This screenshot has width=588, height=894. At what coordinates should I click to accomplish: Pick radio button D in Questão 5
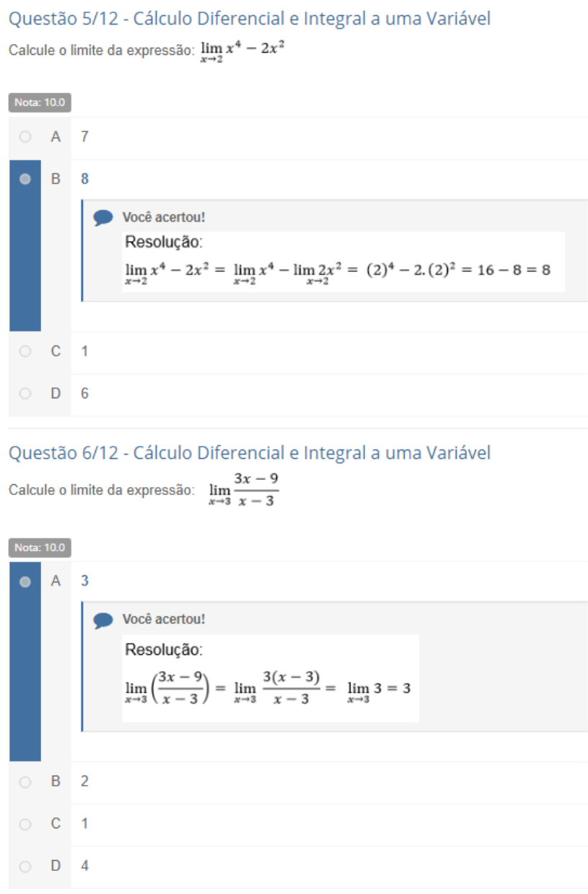pyautogui.click(x=25, y=393)
